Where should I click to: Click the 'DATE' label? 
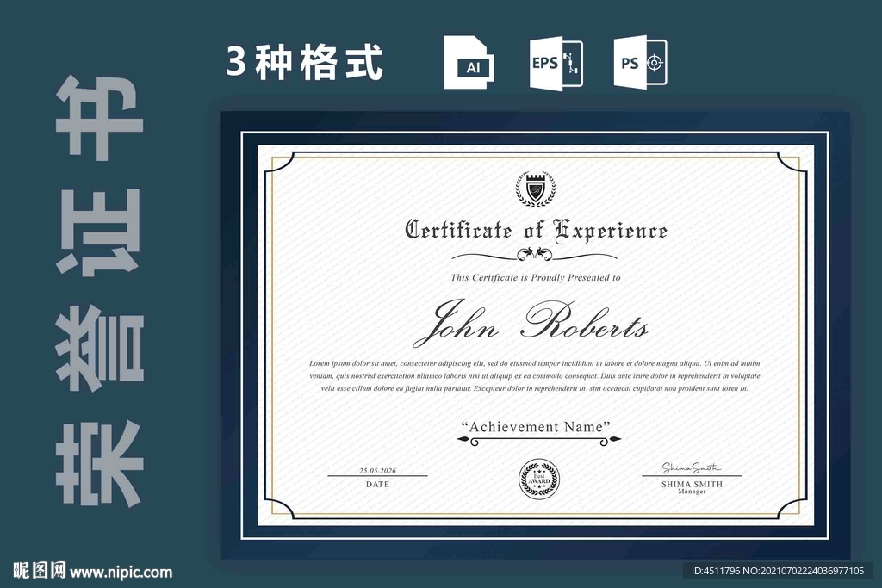pos(377,484)
